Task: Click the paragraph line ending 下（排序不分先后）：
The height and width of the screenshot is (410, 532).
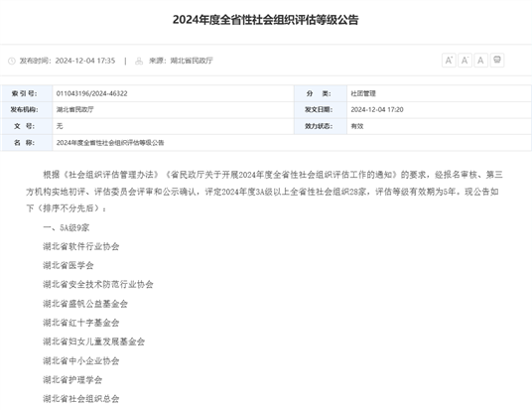Action: [66, 208]
